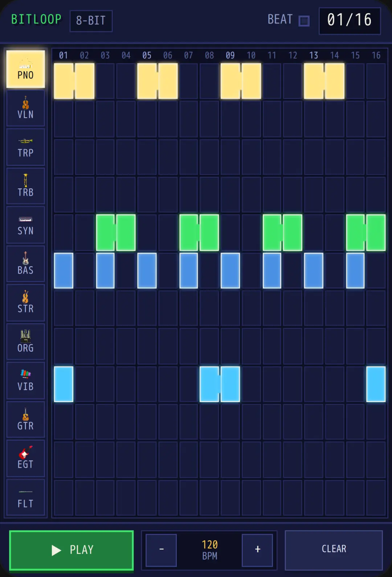The image size is (392, 577).
Task: Toggle the BEAT indicator box
Action: (304, 21)
